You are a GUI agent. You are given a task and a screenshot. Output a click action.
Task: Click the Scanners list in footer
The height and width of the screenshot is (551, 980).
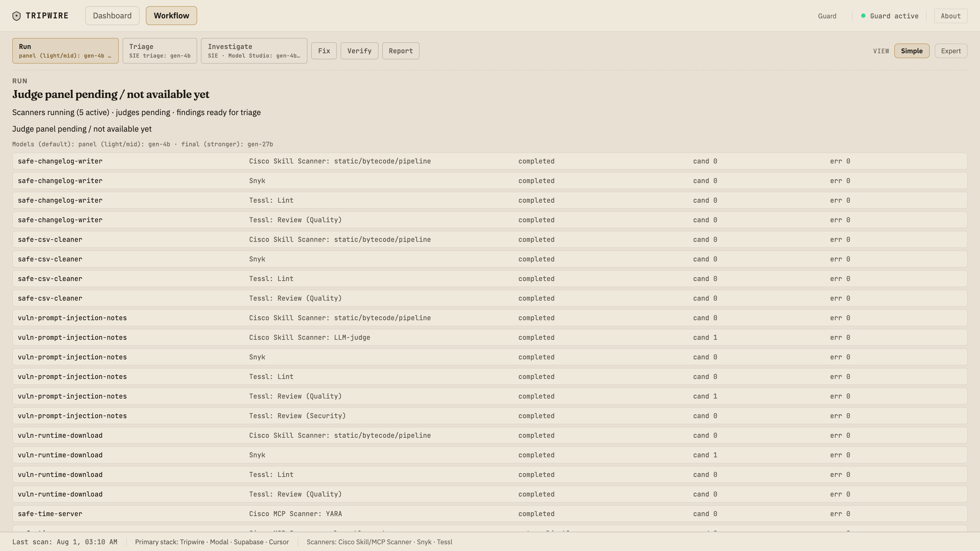click(379, 542)
